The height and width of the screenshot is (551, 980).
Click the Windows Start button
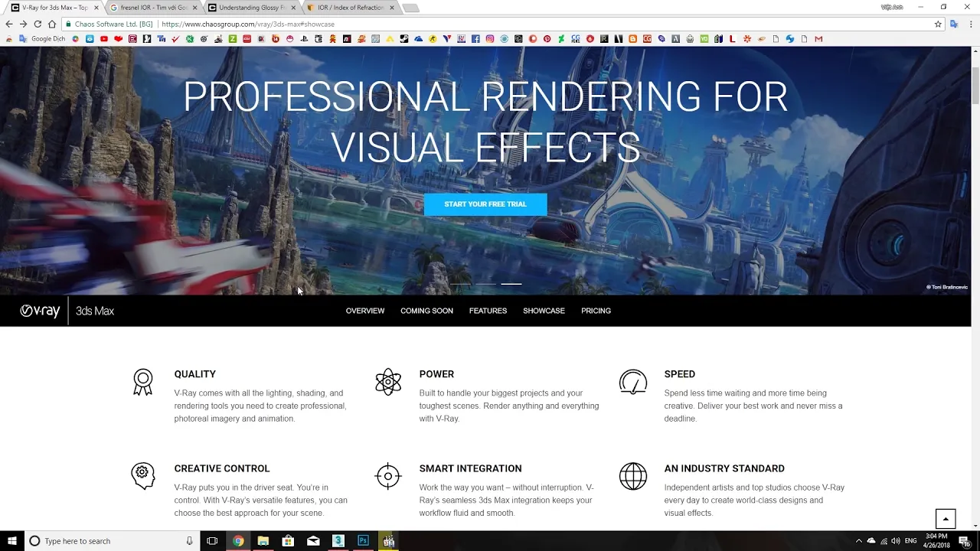(11, 541)
